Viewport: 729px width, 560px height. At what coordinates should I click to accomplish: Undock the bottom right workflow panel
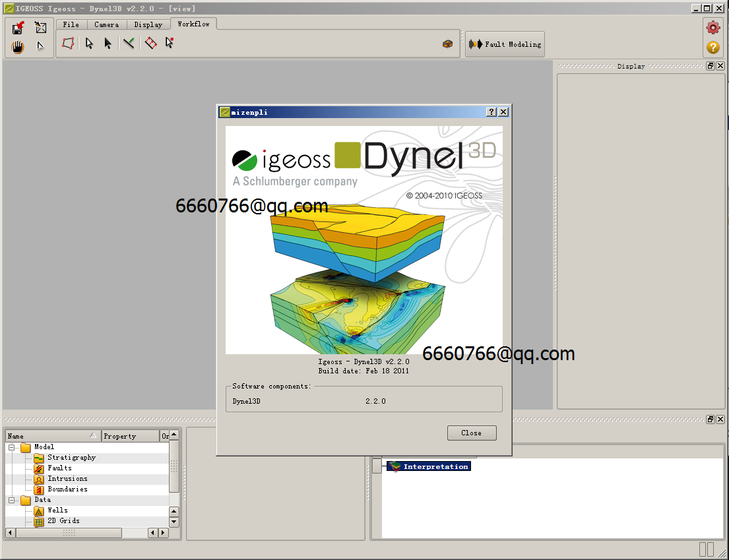point(711,420)
